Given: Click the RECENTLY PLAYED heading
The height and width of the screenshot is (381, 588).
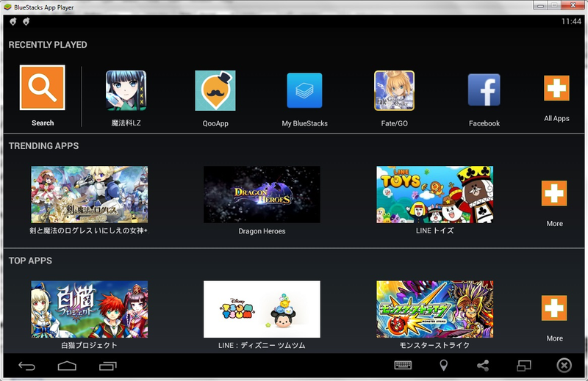Looking at the screenshot, I should coord(48,45).
